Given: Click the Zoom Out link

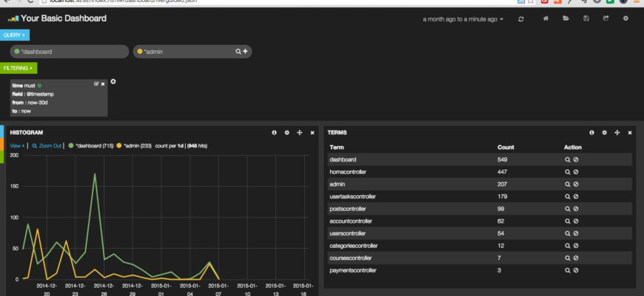Looking at the screenshot, I should (47, 146).
